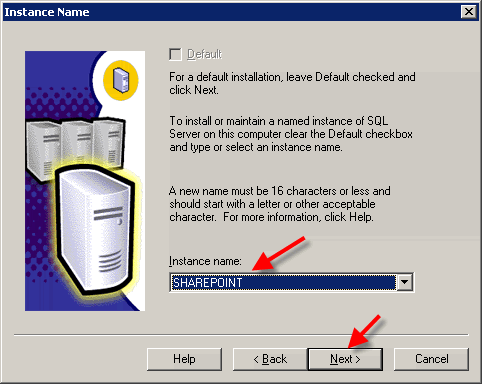The width and height of the screenshot is (482, 384).
Task: Click the highlighted server tower image
Action: click(94, 230)
